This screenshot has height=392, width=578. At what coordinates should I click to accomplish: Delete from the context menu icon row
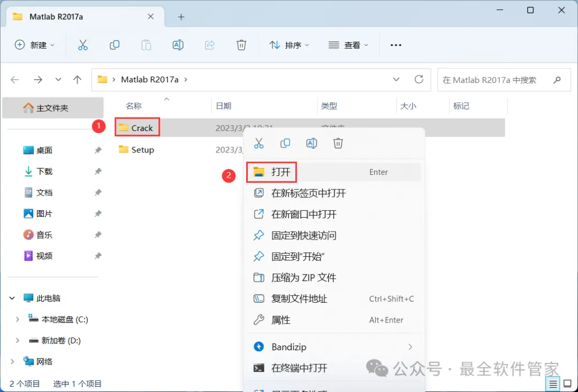(x=338, y=143)
